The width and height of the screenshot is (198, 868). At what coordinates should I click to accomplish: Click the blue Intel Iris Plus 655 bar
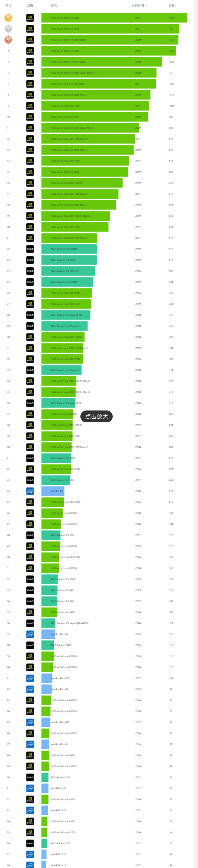(46, 678)
